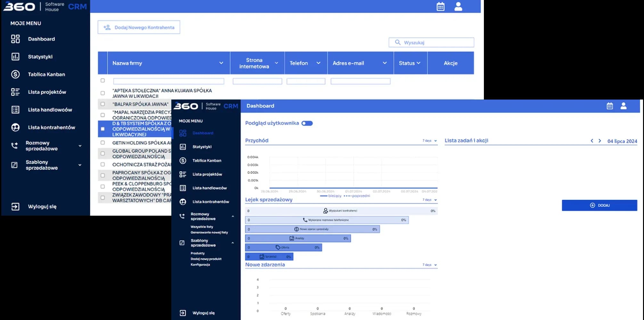Screen dimensions: 644x320
Task: Click Tablica Kanban dollar icon in back window
Action: tap(15, 74)
